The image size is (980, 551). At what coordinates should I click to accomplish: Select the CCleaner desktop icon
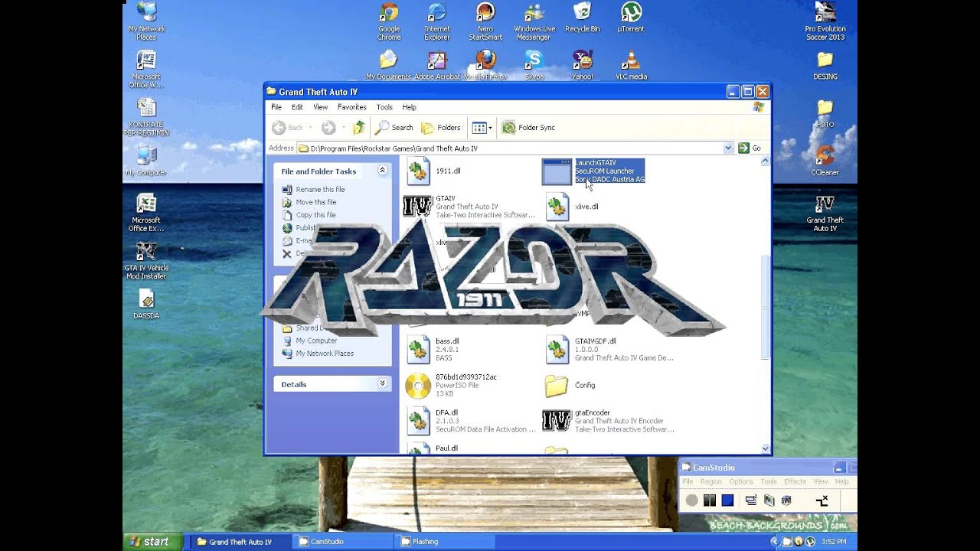[x=825, y=160]
